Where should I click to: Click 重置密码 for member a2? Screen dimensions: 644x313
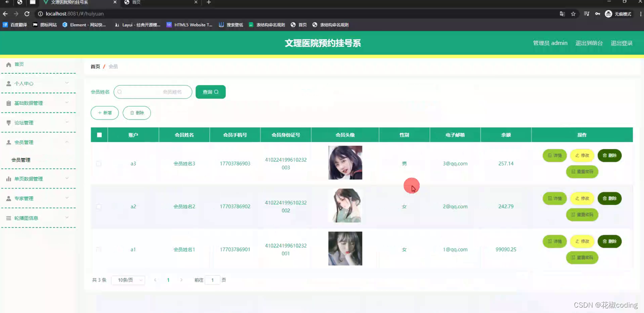tap(582, 214)
